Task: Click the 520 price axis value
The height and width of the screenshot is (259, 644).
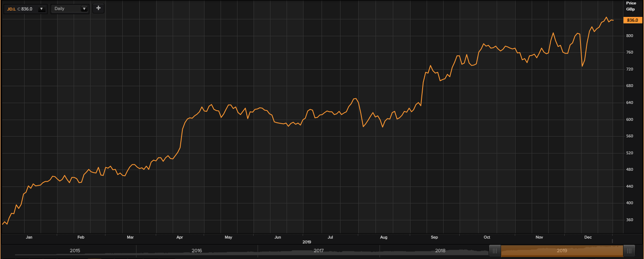Action: click(x=630, y=153)
